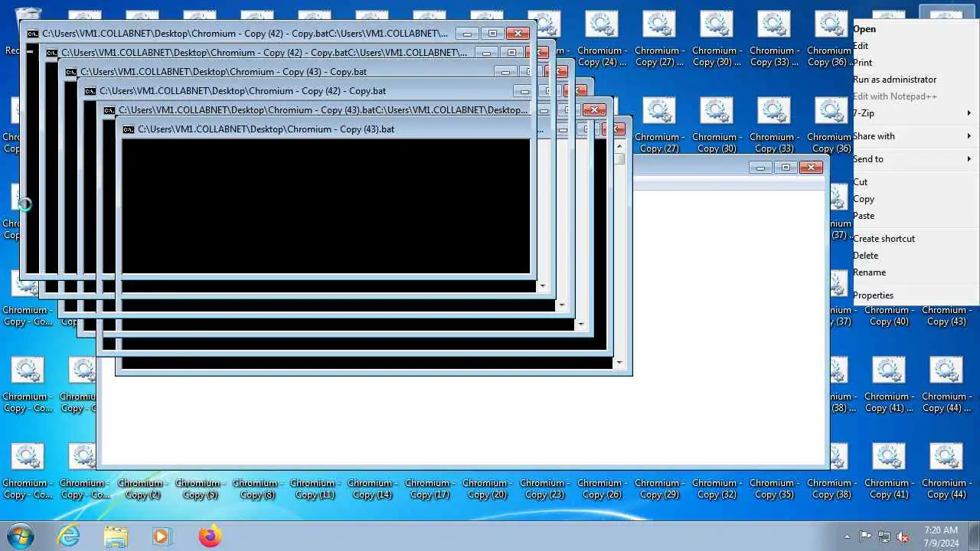Click the cmd scrollbar up arrow
Viewport: 980px width, 551px height.
[619, 146]
